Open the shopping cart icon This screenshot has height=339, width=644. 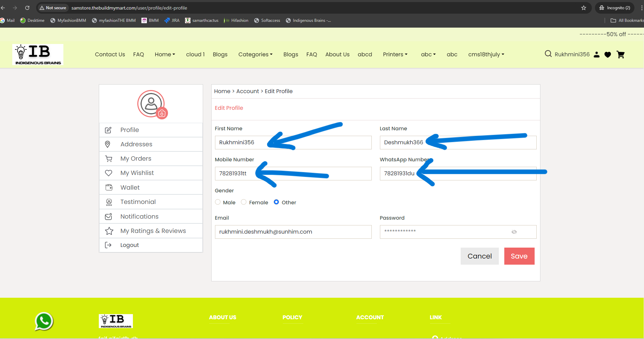point(620,55)
